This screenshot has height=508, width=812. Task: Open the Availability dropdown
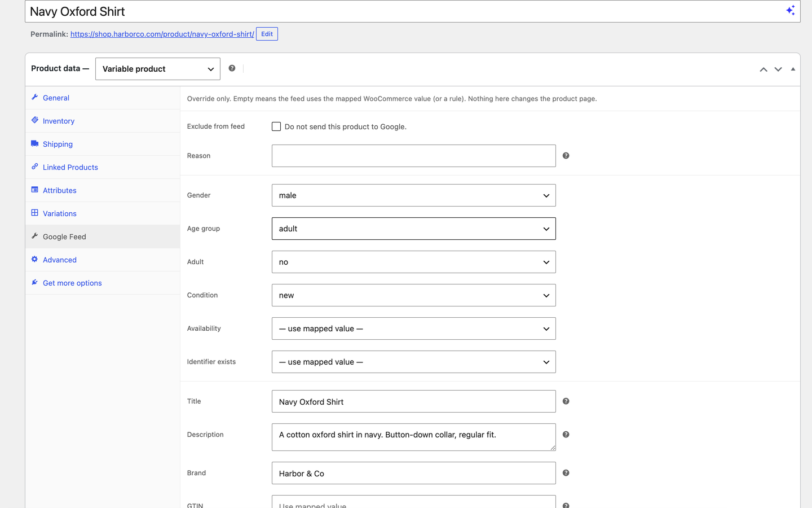pos(414,329)
